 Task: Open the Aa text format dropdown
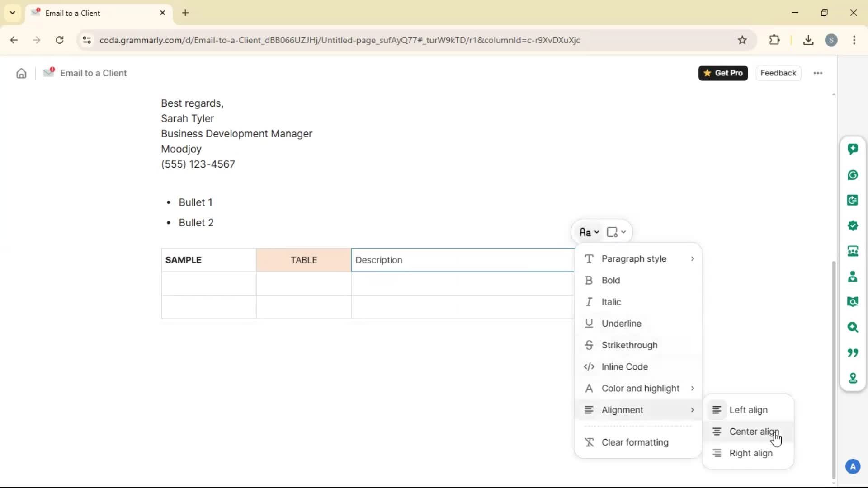click(x=589, y=232)
